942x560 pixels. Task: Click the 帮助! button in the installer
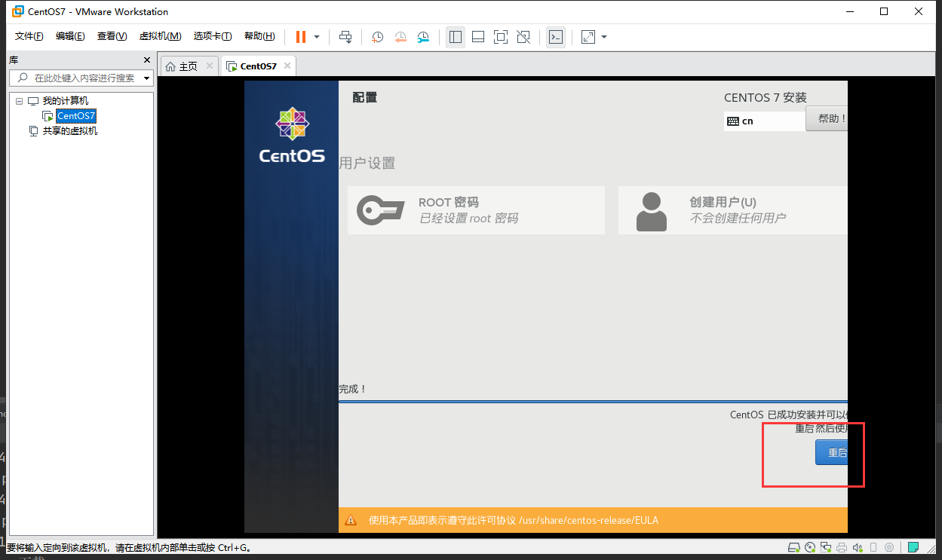[827, 118]
